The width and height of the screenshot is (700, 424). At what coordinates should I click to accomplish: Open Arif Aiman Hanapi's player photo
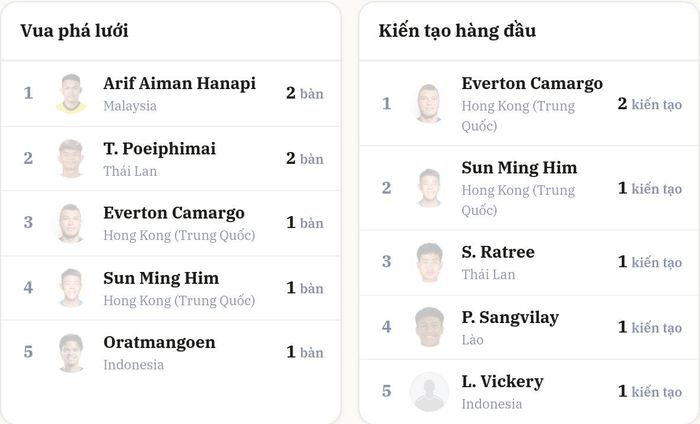point(71,94)
